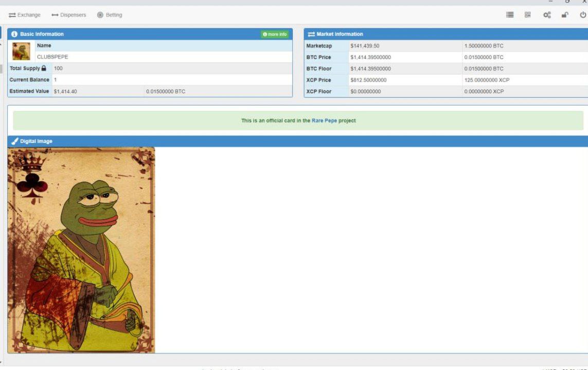Click the Estimated Value 0.01500000 BTC cell
The width and height of the screenshot is (588, 370).
(218, 91)
